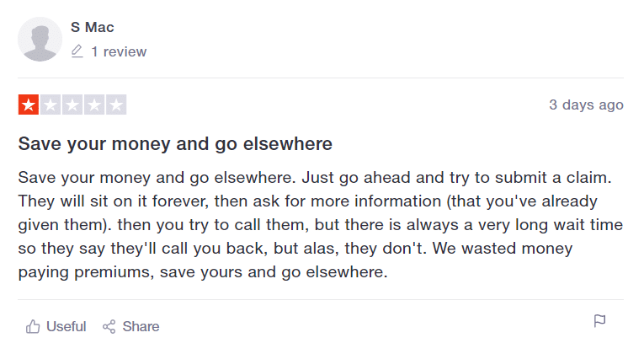Open the S Mac reviewer name
644x354 pixels.
click(x=93, y=27)
